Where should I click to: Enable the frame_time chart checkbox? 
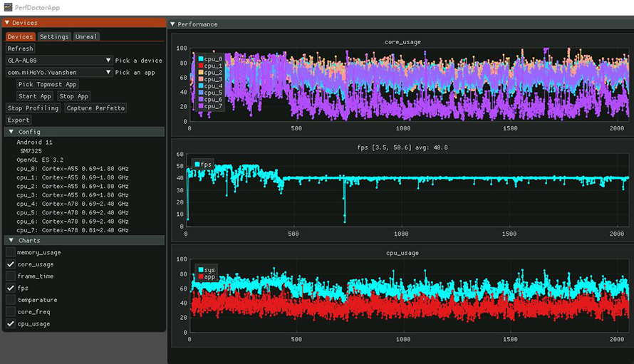[11, 276]
